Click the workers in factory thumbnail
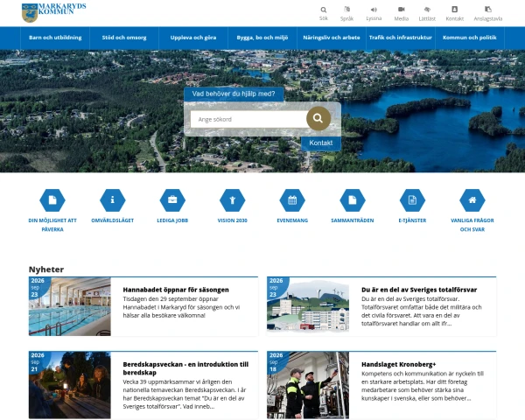 tap(308, 385)
